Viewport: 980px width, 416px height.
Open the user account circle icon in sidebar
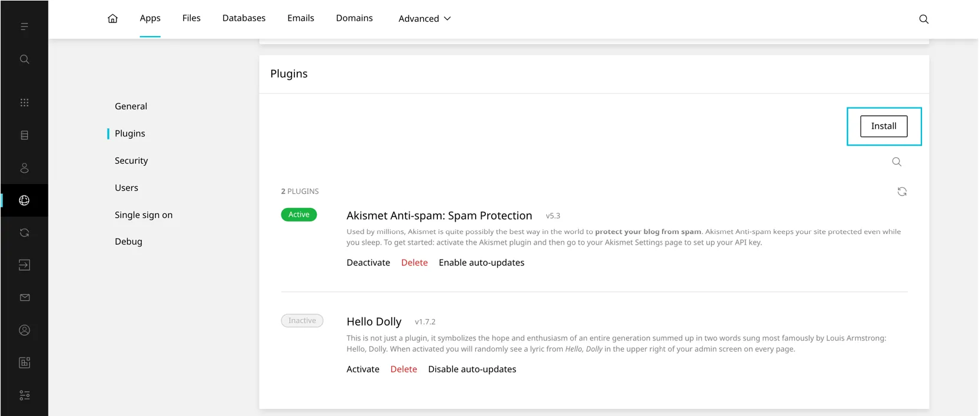pyautogui.click(x=24, y=330)
